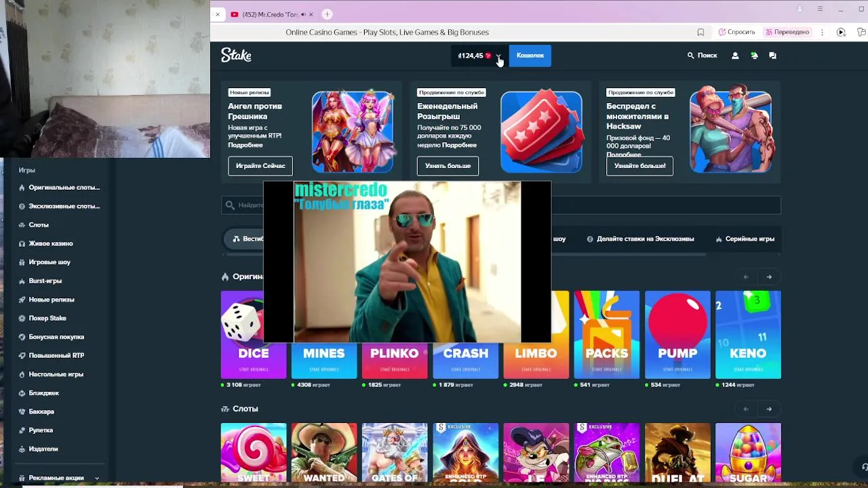Open Повышенный RTP in sidebar
The height and width of the screenshot is (488, 868).
[x=51, y=355]
